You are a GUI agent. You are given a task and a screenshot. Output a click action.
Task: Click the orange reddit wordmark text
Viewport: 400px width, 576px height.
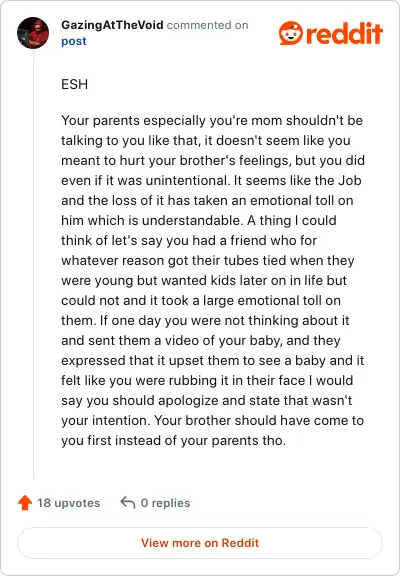tap(344, 34)
